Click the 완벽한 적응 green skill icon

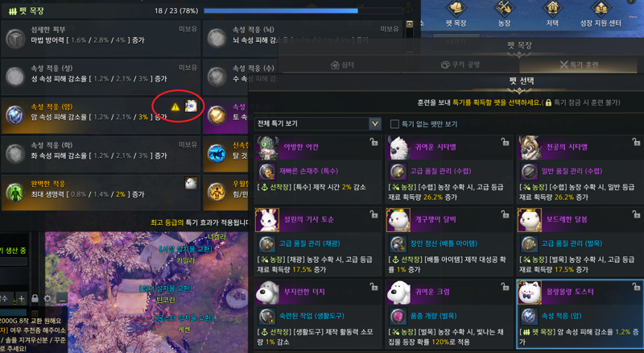pyautogui.click(x=15, y=192)
